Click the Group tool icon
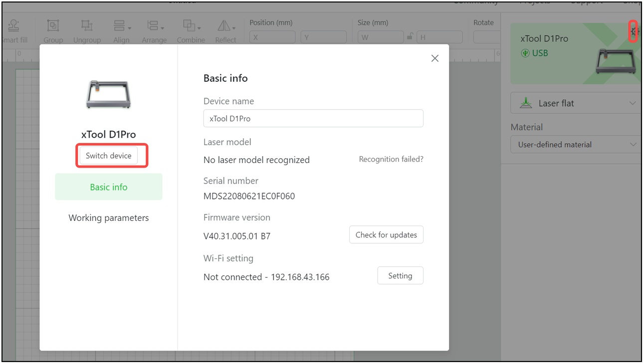Viewport: 644px width, 364px height. [53, 25]
